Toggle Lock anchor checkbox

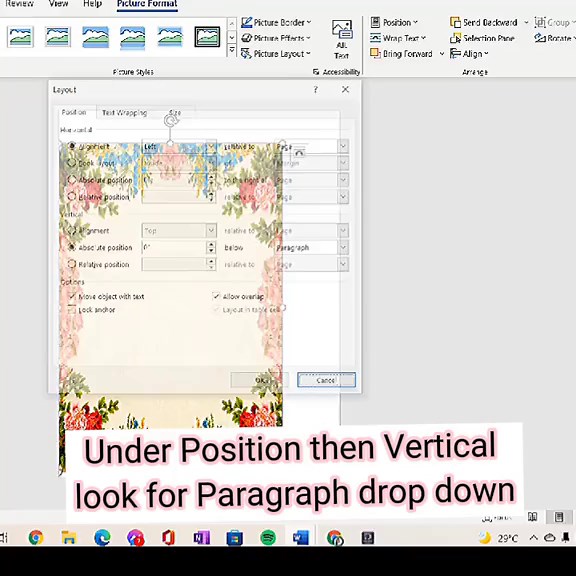pyautogui.click(x=72, y=310)
